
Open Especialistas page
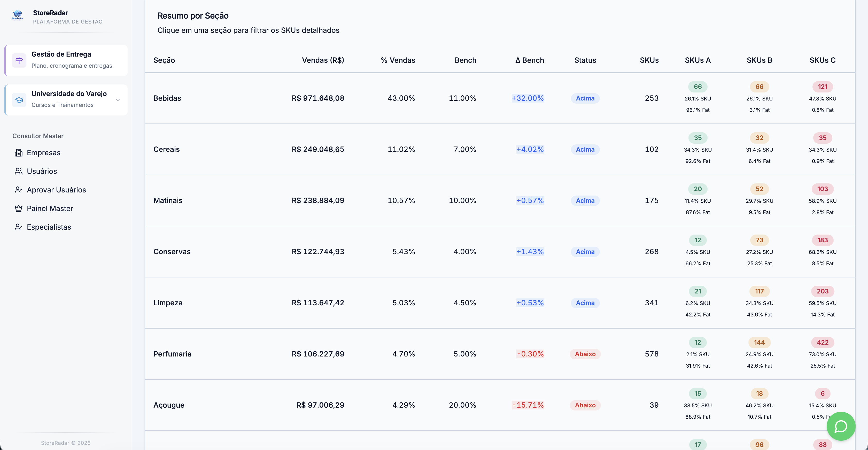click(49, 227)
